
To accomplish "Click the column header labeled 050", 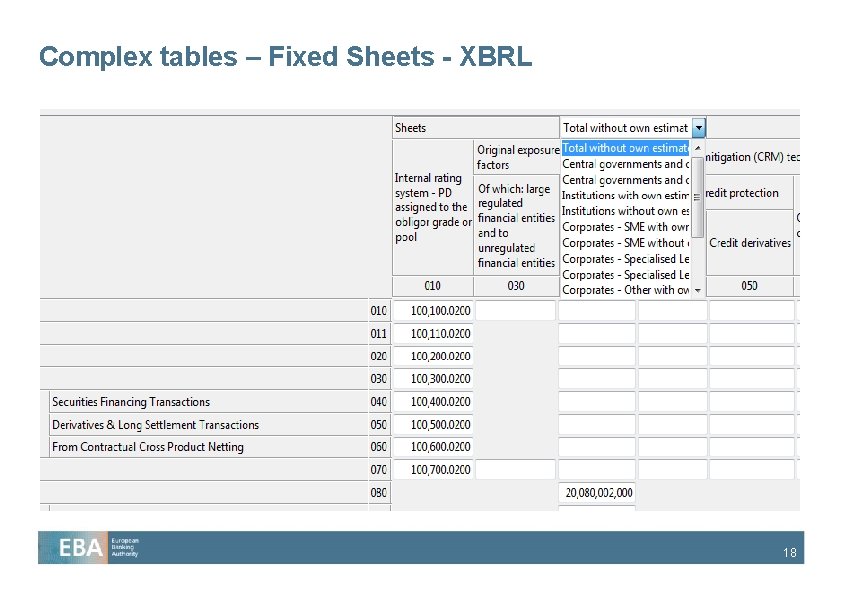I will pos(750,285).
